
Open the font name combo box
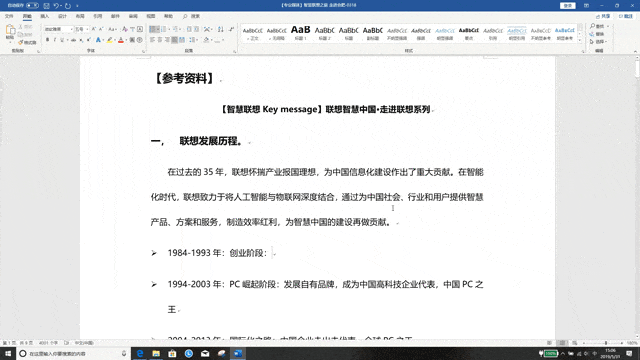coord(58,29)
